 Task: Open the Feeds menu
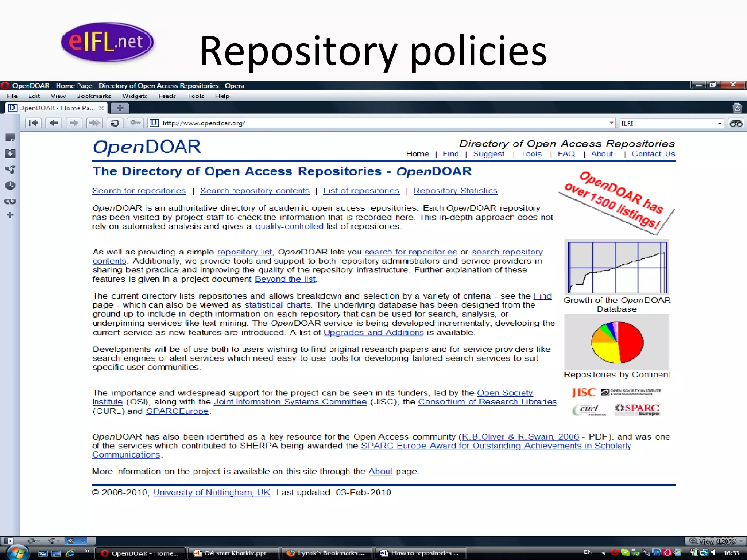(x=167, y=96)
